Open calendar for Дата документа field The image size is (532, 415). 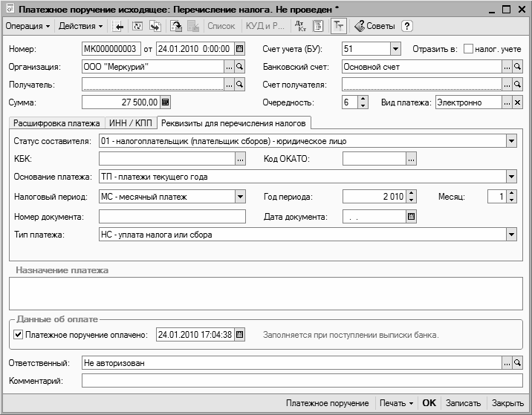point(411,217)
